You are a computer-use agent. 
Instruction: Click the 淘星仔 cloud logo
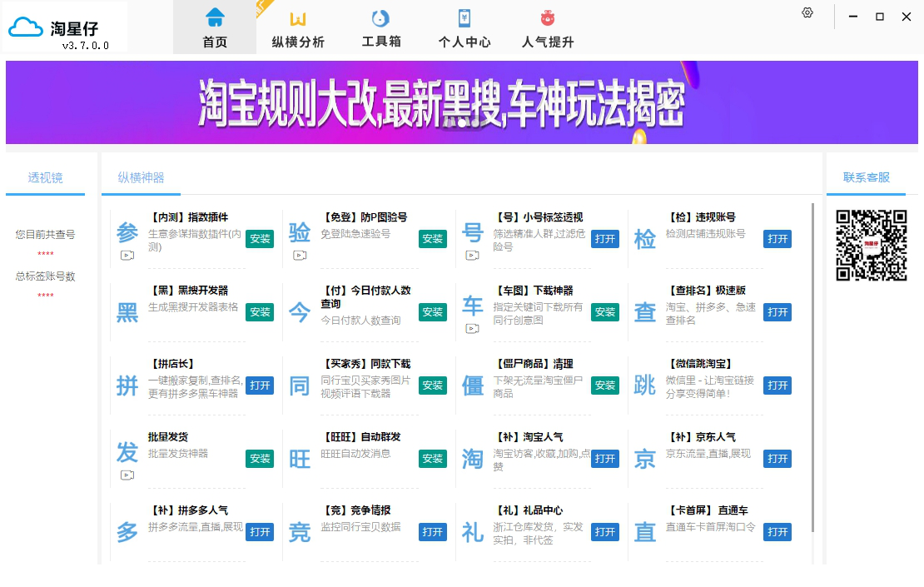[26, 27]
